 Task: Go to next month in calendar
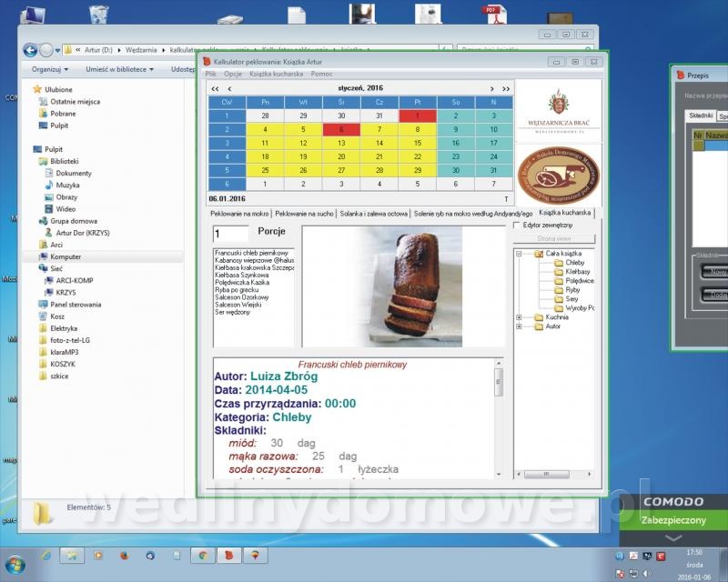[492, 88]
